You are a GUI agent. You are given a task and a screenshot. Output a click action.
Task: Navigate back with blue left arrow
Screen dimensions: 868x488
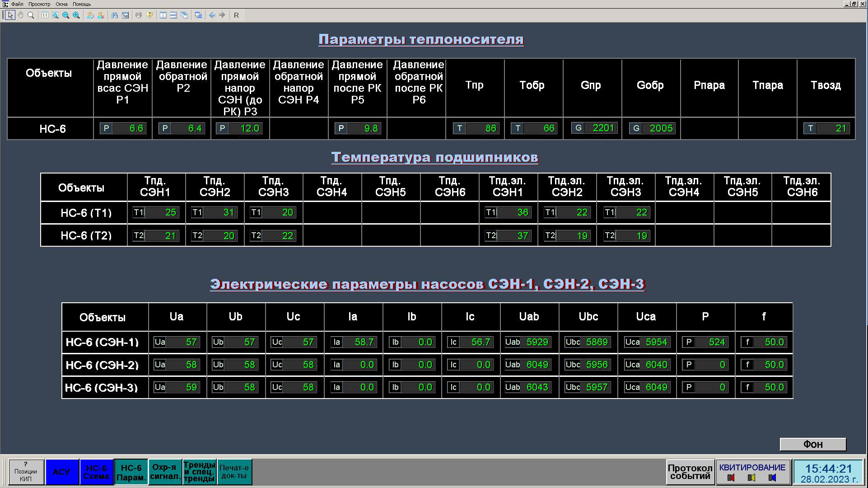[212, 15]
